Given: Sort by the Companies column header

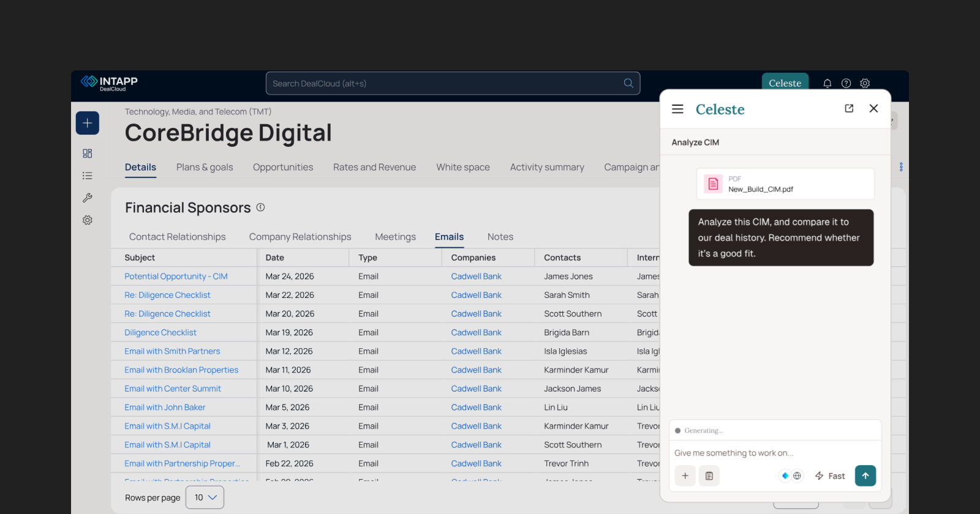Looking at the screenshot, I should pos(473,258).
